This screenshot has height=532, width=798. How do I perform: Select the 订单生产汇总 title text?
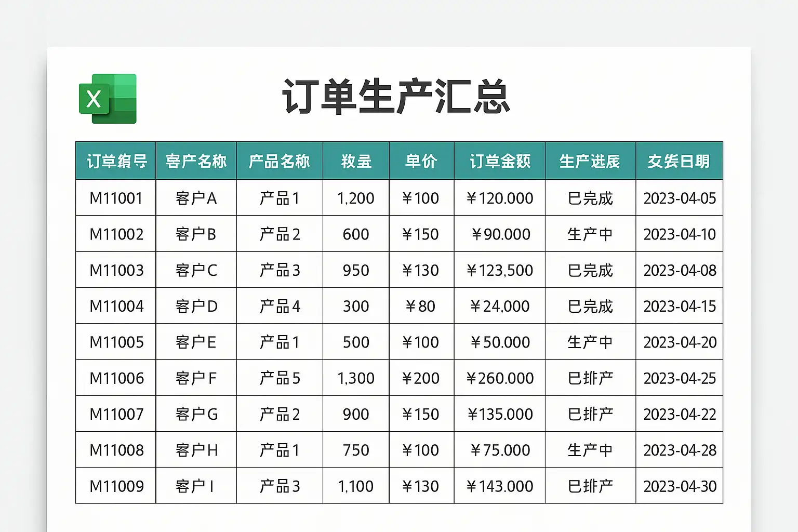tap(396, 97)
